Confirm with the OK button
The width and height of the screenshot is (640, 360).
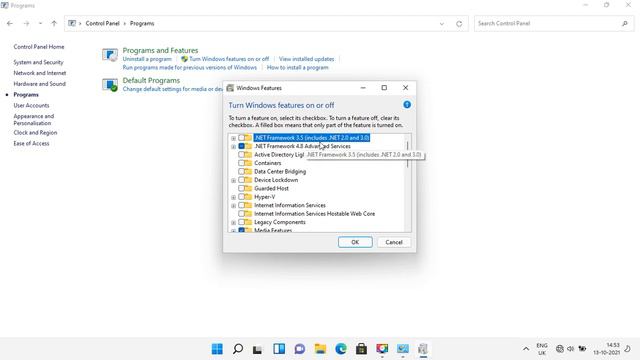click(x=355, y=242)
